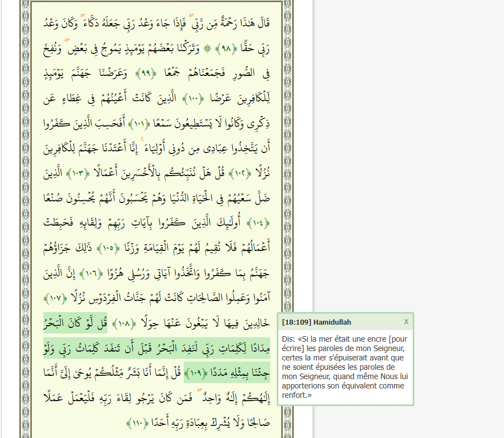Viewport: 504px width, 438px height.
Task: Click verse number marker ١٠٤
Action: pos(258,223)
